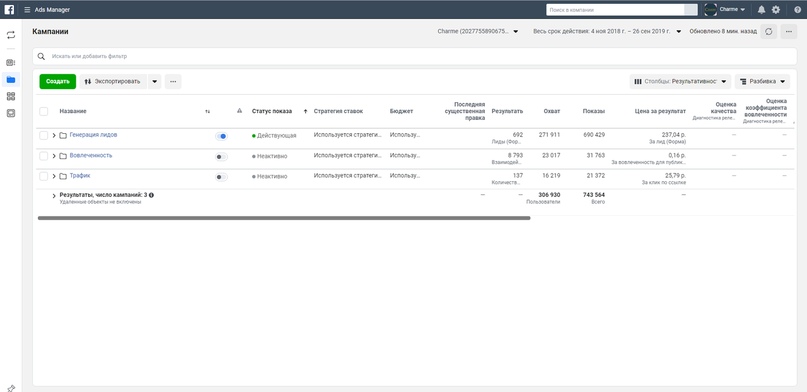The height and width of the screenshot is (392, 807).
Task: Select the campaigns folder sidebar icon
Action: (x=11, y=79)
